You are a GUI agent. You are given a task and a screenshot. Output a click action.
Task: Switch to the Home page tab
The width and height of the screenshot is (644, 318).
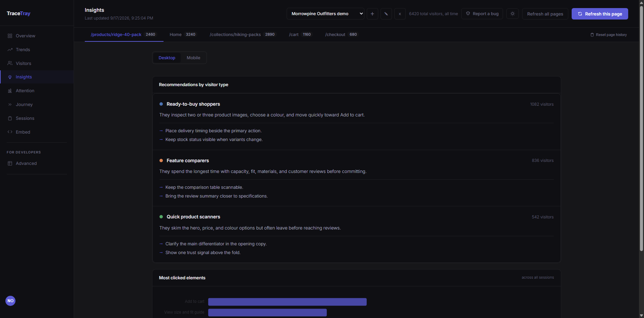point(183,35)
